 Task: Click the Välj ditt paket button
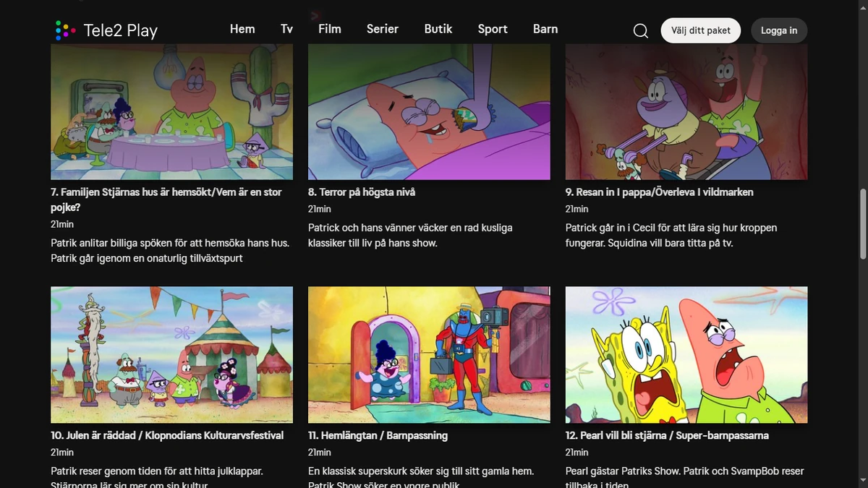(700, 30)
